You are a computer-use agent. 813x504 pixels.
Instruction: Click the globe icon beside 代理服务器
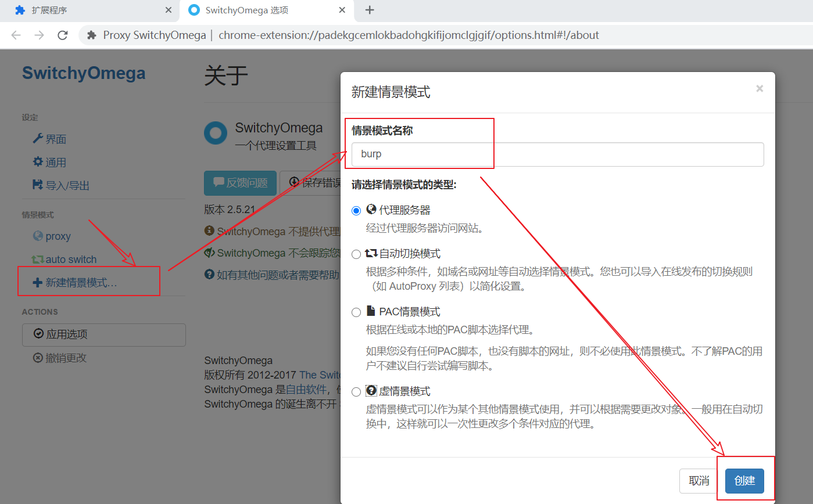point(371,210)
